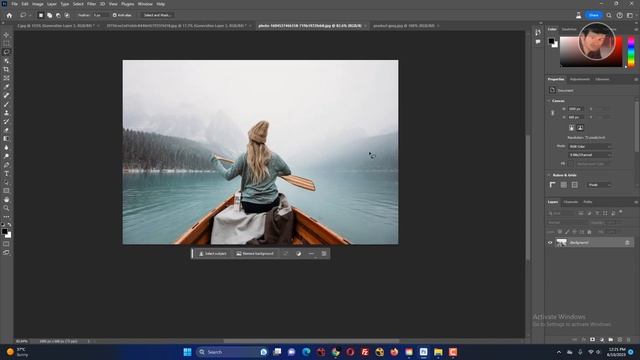Choose New Selection mode in options bar
Image resolution: width=640 pixels, height=360 pixels.
pyautogui.click(x=40, y=15)
